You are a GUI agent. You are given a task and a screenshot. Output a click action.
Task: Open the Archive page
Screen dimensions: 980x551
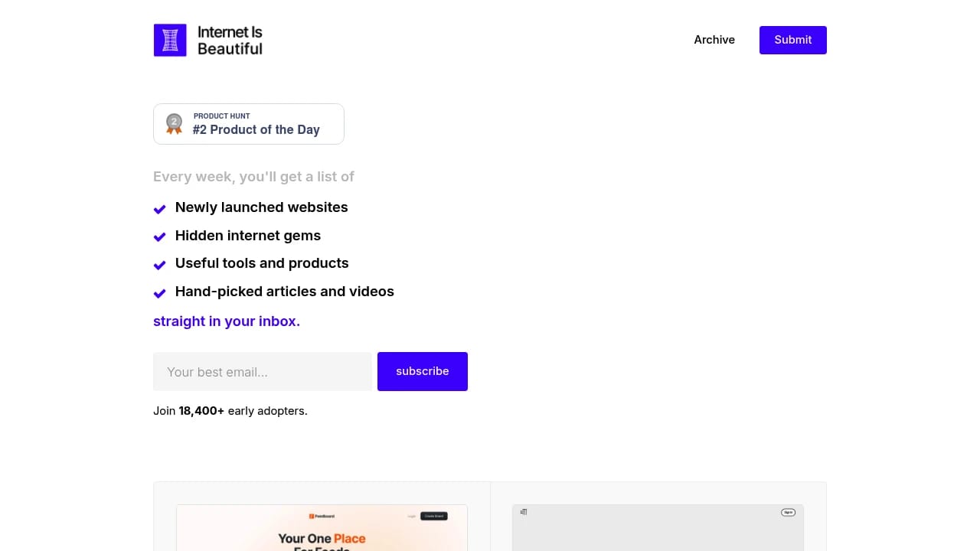(x=714, y=40)
